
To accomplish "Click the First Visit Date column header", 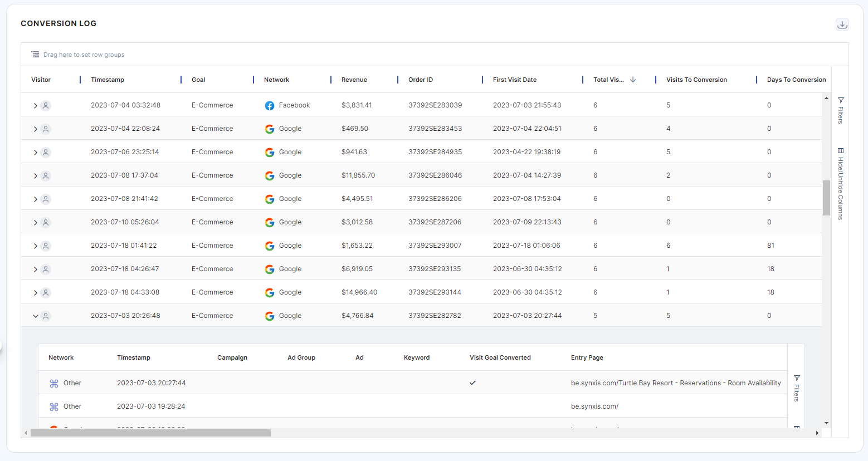I will point(514,80).
